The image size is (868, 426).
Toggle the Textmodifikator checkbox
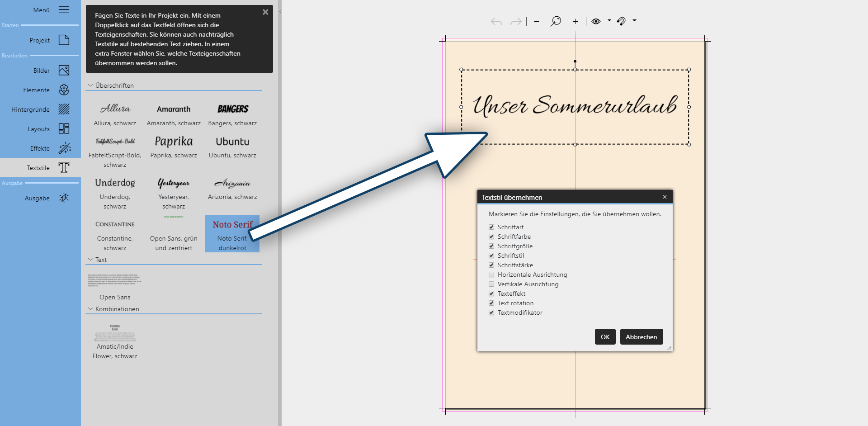click(x=491, y=312)
